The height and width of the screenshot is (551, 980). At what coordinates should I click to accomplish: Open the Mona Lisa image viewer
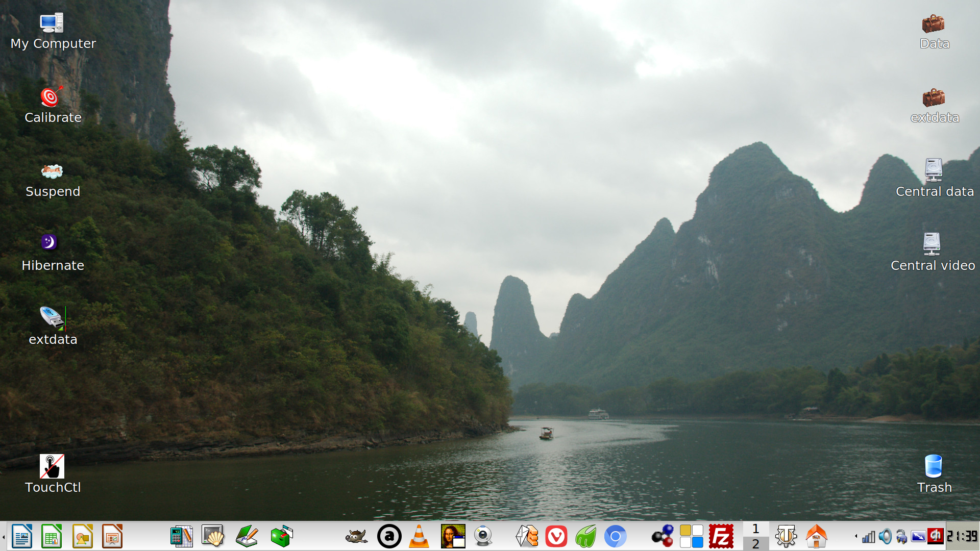453,536
